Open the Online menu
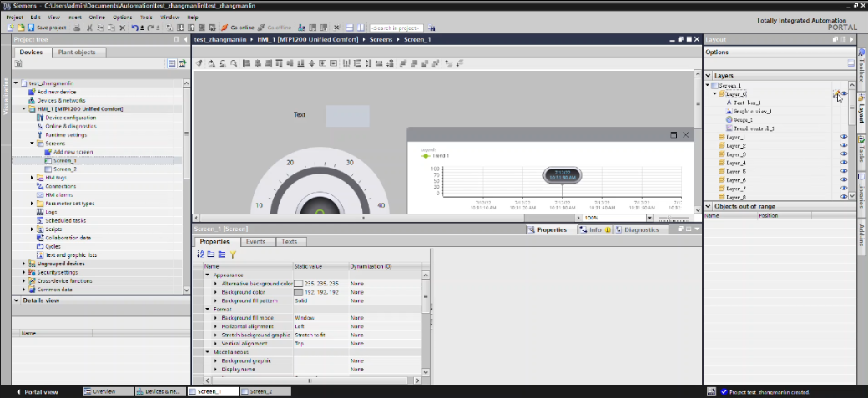Image resolution: width=868 pixels, height=398 pixels. coord(97,18)
